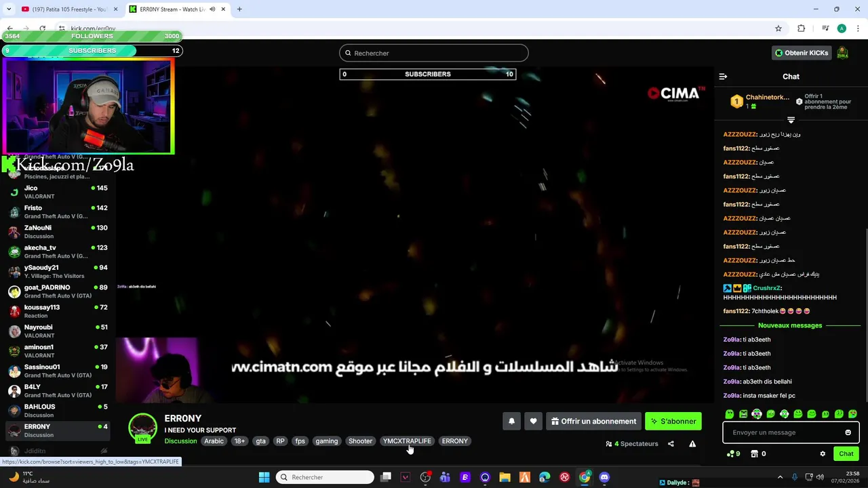Image resolution: width=868 pixels, height=488 pixels.
Task: Collapse the chat panel arrow icon
Action: [723, 77]
